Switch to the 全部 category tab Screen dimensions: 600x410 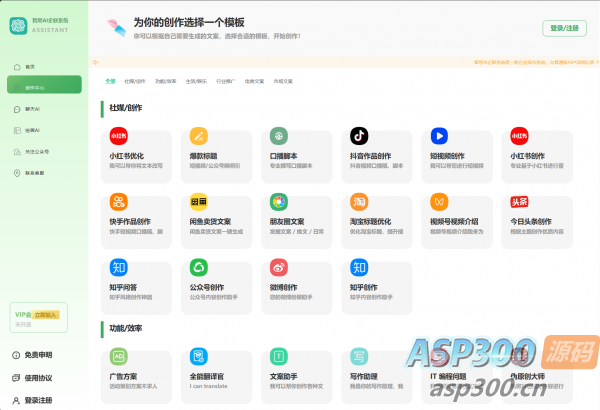[110, 81]
